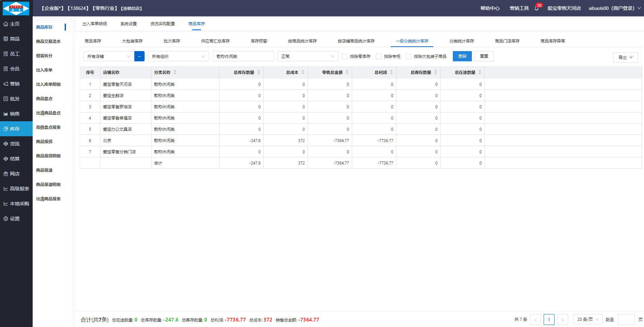This screenshot has height=327, width=644.
Task: Click the 散称休闲类 category input
Action: 243,56
